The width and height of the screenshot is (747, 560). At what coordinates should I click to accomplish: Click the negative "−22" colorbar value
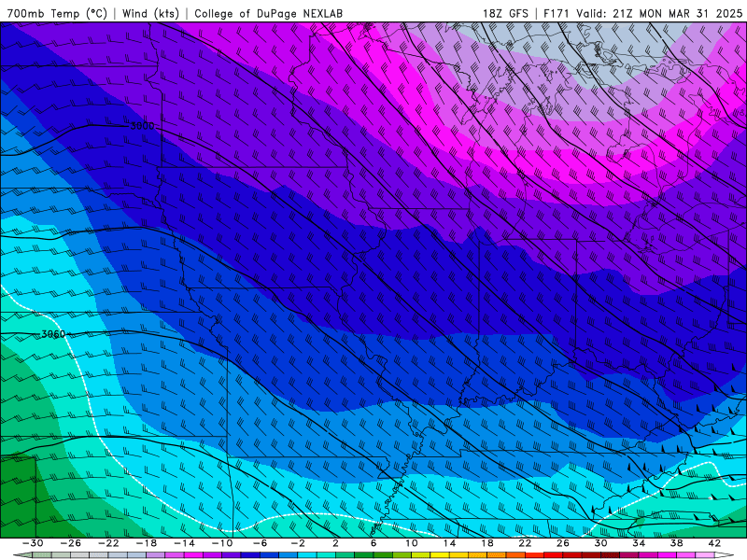pyautogui.click(x=108, y=543)
